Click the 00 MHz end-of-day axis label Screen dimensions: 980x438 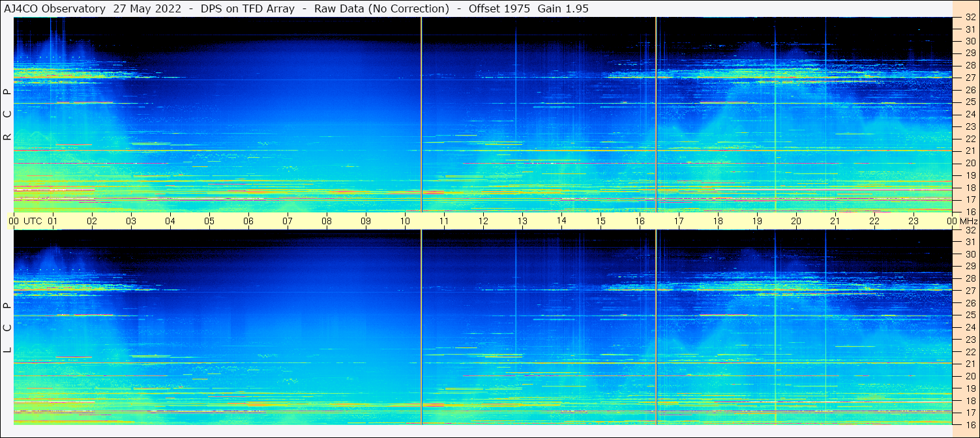pyautogui.click(x=962, y=221)
